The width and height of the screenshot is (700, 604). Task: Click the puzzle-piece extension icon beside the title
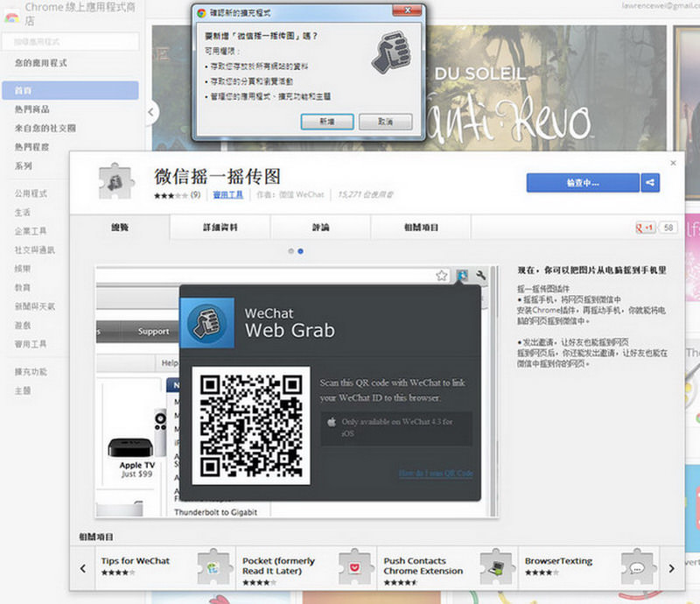116,181
